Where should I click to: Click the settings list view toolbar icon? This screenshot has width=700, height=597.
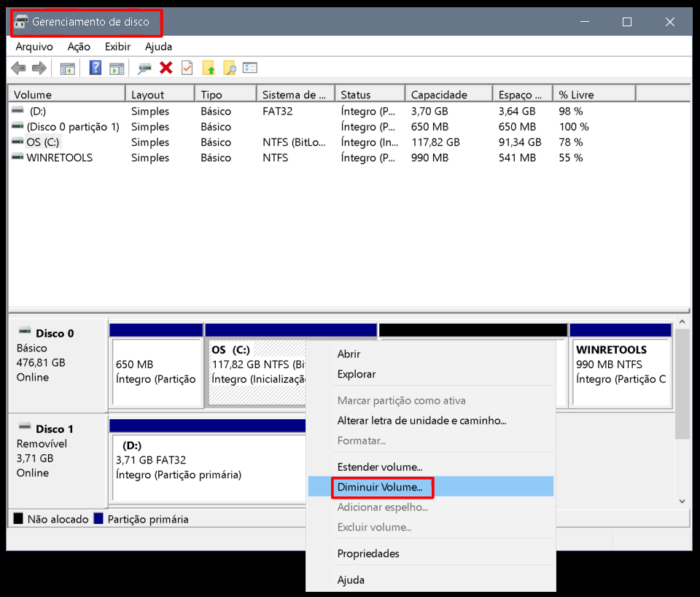point(250,67)
